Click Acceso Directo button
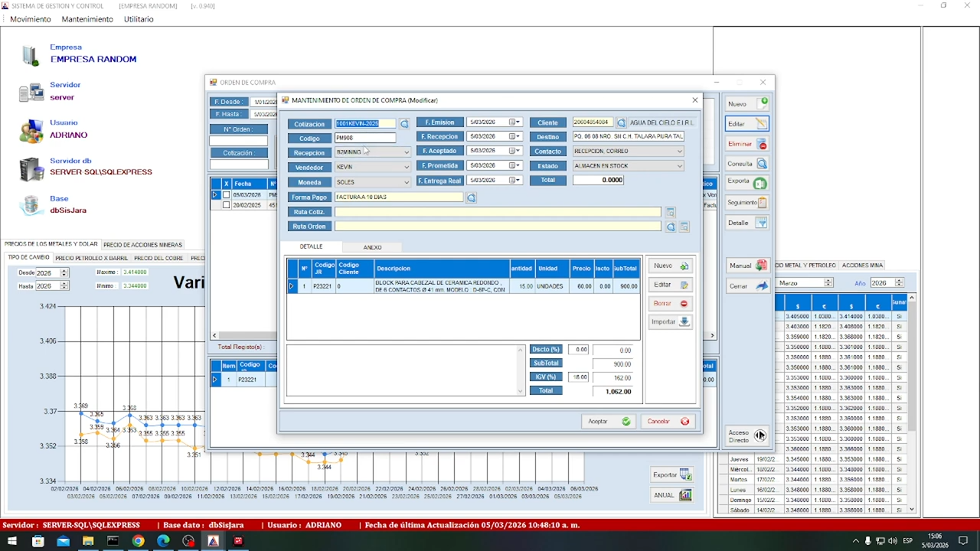Viewport: 980px width, 551px height. [747, 436]
